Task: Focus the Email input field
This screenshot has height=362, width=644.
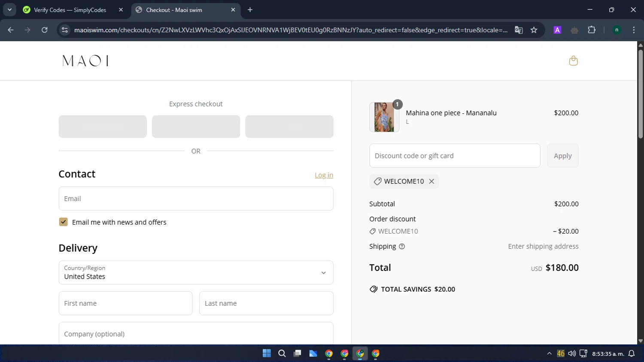Action: 196,198
